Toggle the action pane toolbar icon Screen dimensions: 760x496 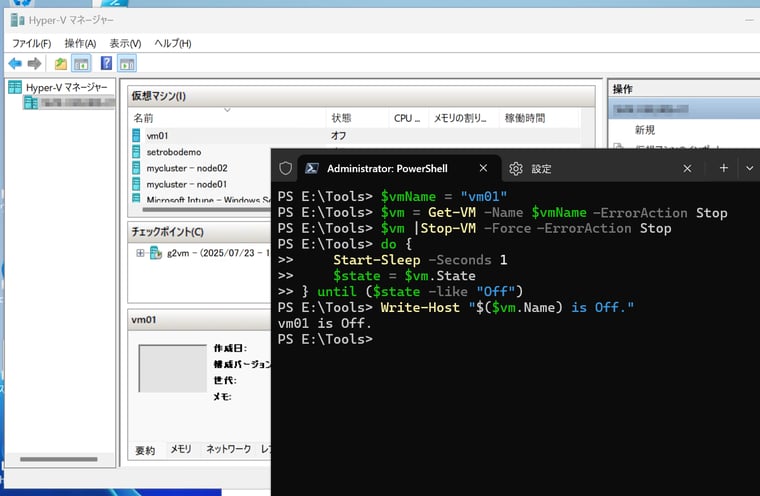[x=127, y=63]
